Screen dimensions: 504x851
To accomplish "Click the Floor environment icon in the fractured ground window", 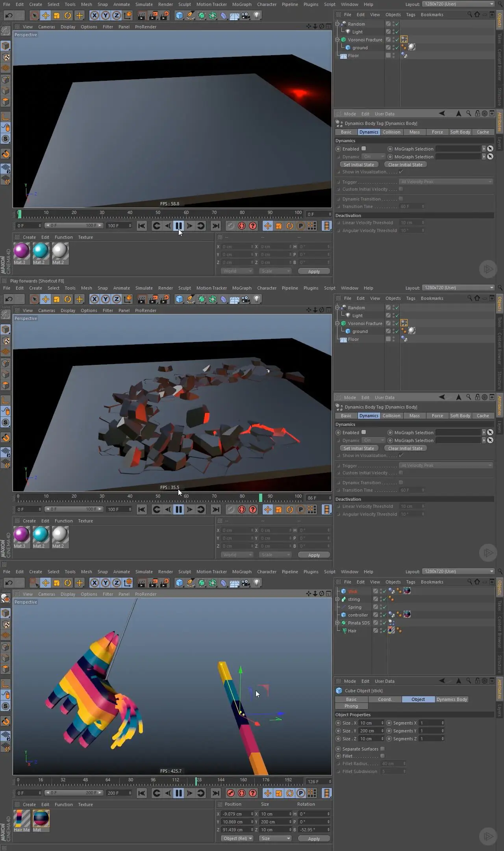I will coord(235,299).
